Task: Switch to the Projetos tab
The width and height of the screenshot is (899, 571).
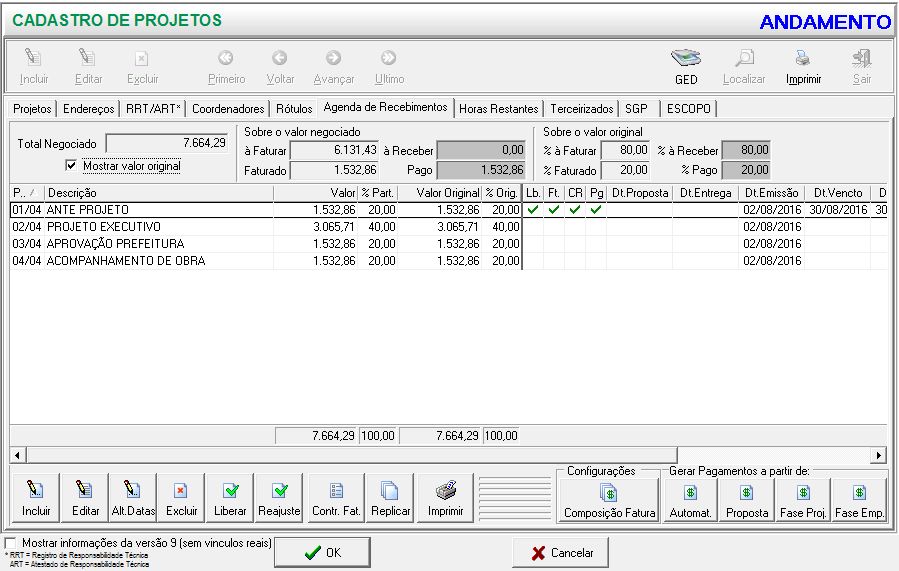Action: (x=32, y=109)
